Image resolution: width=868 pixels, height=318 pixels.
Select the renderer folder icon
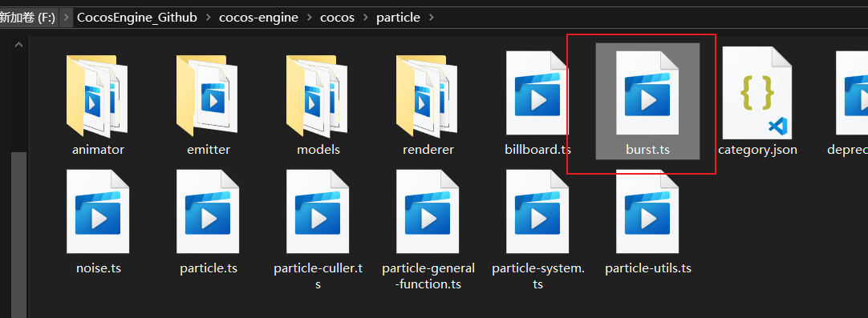click(427, 95)
